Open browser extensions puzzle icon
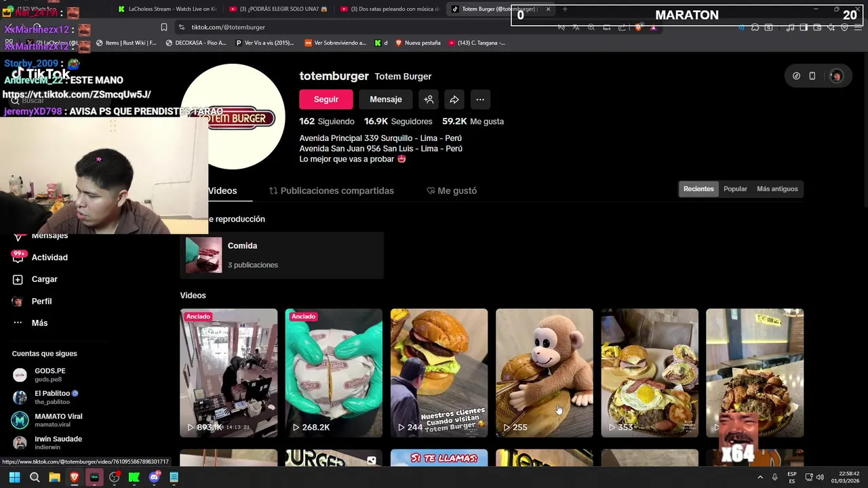 755,27
